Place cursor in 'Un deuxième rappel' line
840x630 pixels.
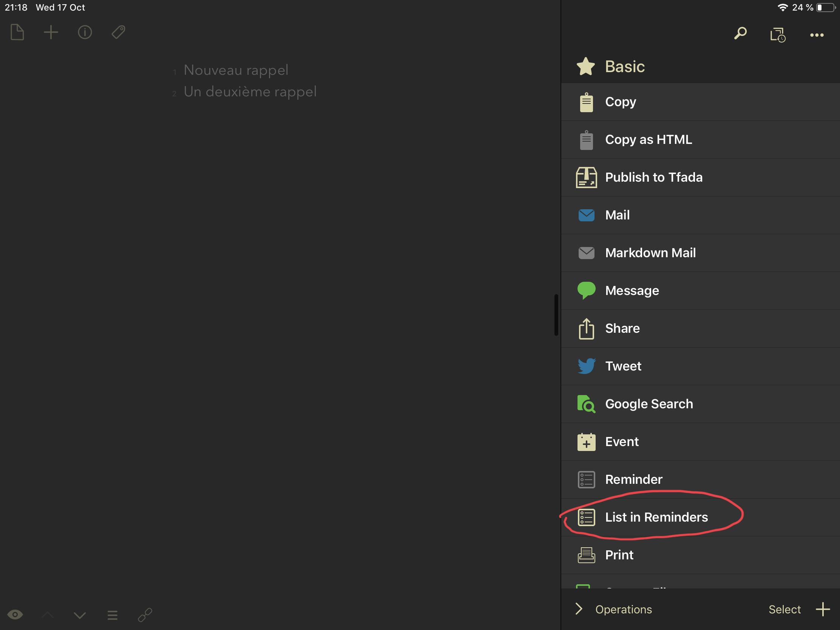click(x=250, y=92)
